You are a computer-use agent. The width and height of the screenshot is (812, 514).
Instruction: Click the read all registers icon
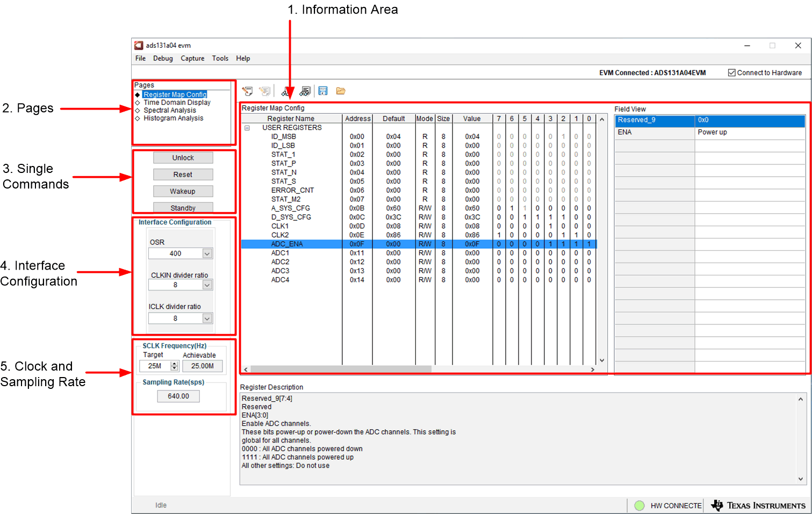[x=305, y=91]
